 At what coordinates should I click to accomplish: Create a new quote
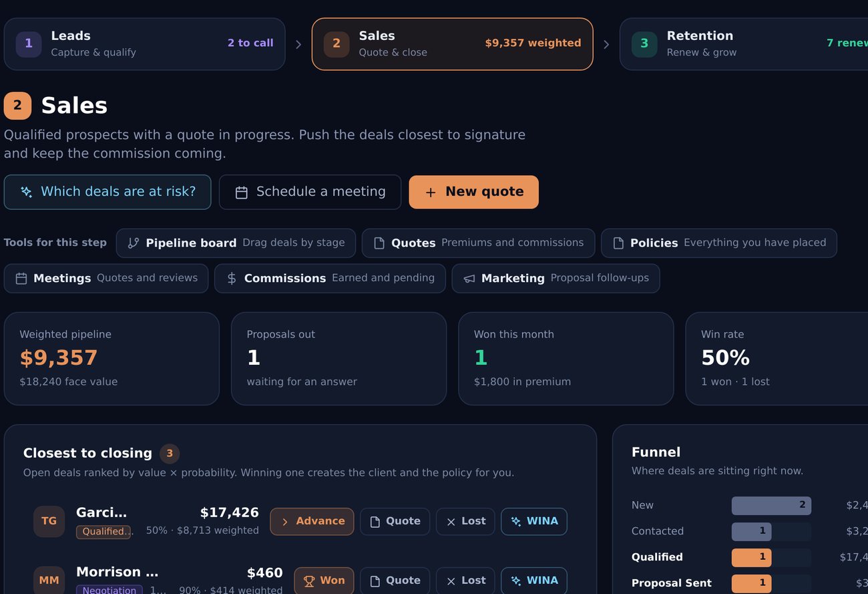(x=474, y=192)
